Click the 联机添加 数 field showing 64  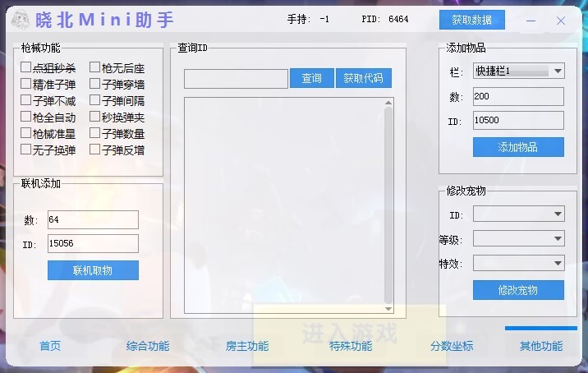point(93,220)
